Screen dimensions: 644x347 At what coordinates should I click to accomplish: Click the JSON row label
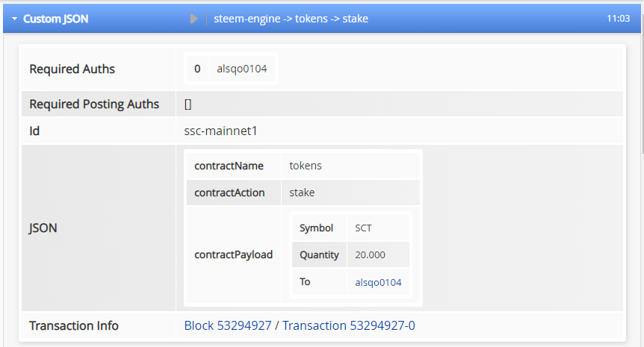click(43, 228)
